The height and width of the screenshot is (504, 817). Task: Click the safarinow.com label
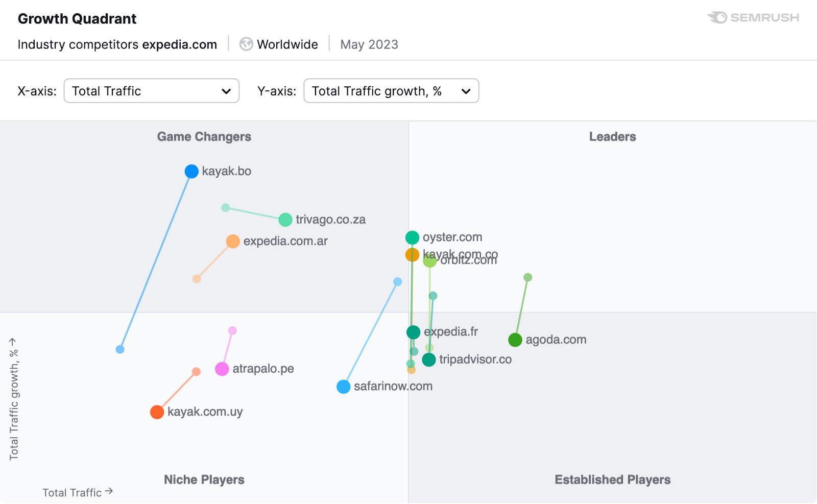(393, 387)
